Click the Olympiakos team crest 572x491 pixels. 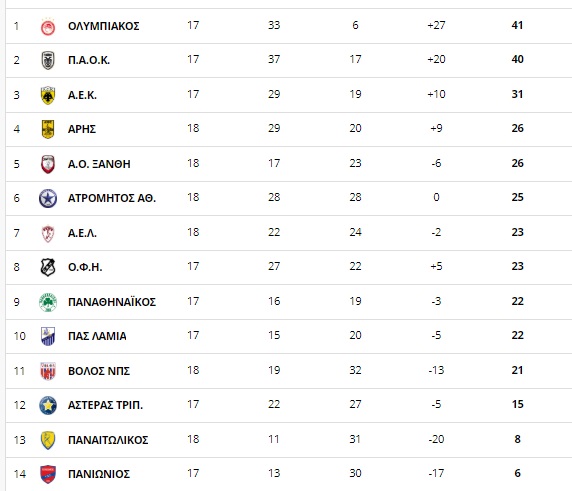point(48,27)
